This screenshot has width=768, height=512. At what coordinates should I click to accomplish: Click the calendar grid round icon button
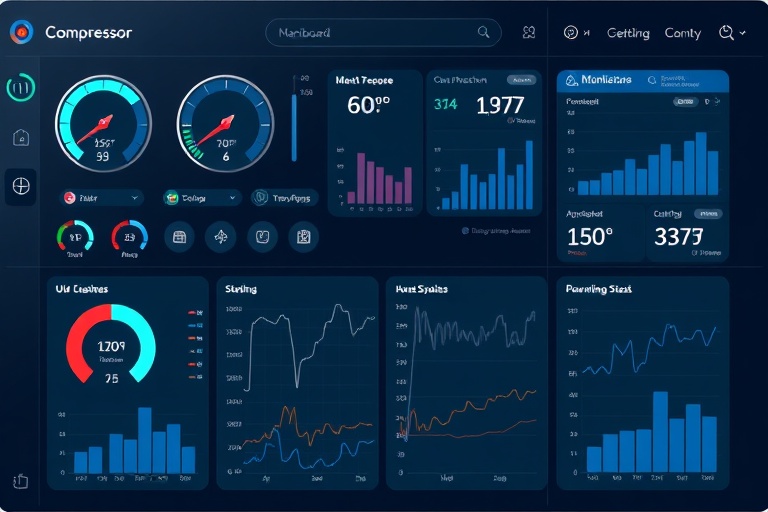(179, 237)
